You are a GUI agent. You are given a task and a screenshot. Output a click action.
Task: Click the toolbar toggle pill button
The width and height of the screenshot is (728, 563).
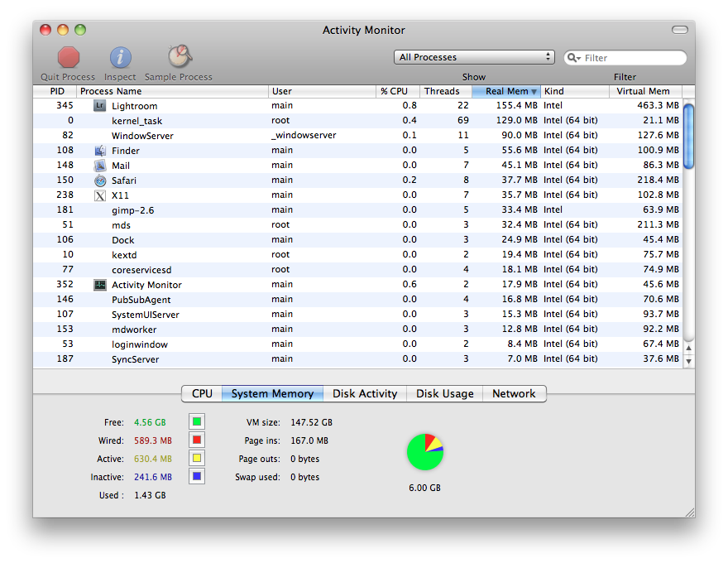(680, 30)
